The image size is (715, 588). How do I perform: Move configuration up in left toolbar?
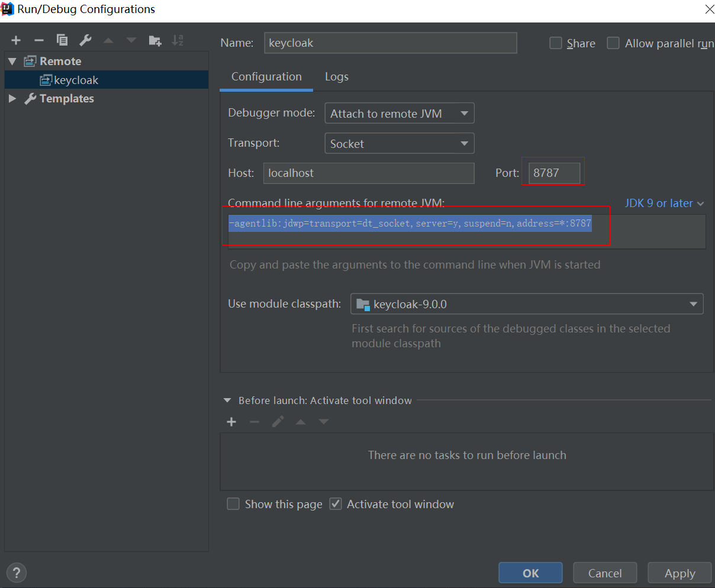coord(108,40)
